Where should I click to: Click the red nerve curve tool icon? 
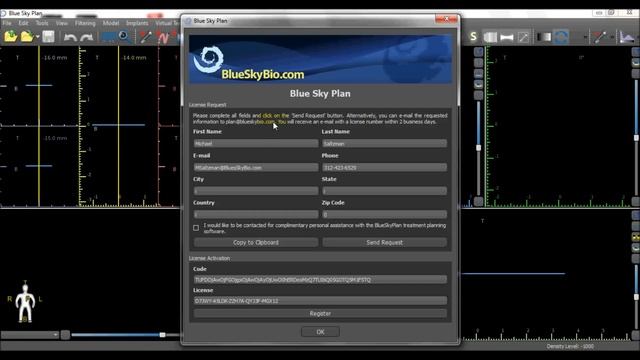tap(163, 37)
